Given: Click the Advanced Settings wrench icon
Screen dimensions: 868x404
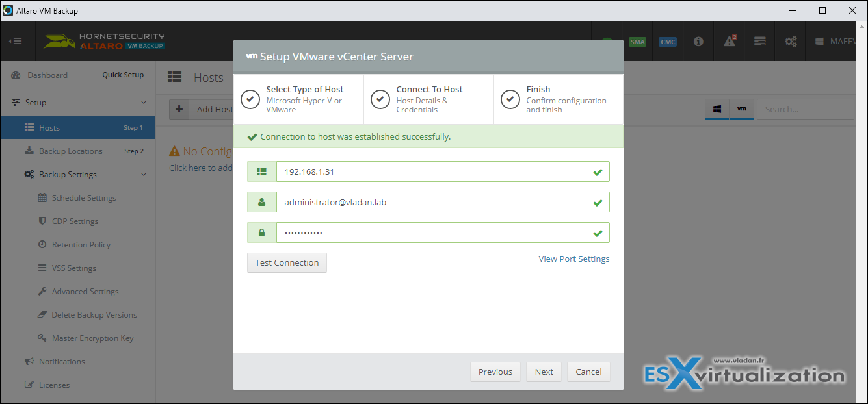Looking at the screenshot, I should tap(42, 292).
